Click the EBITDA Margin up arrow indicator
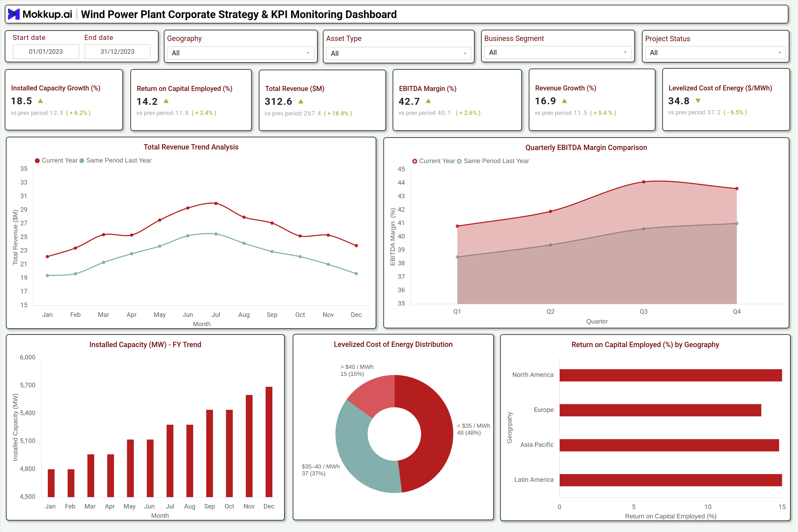This screenshot has width=798, height=532. (428, 101)
